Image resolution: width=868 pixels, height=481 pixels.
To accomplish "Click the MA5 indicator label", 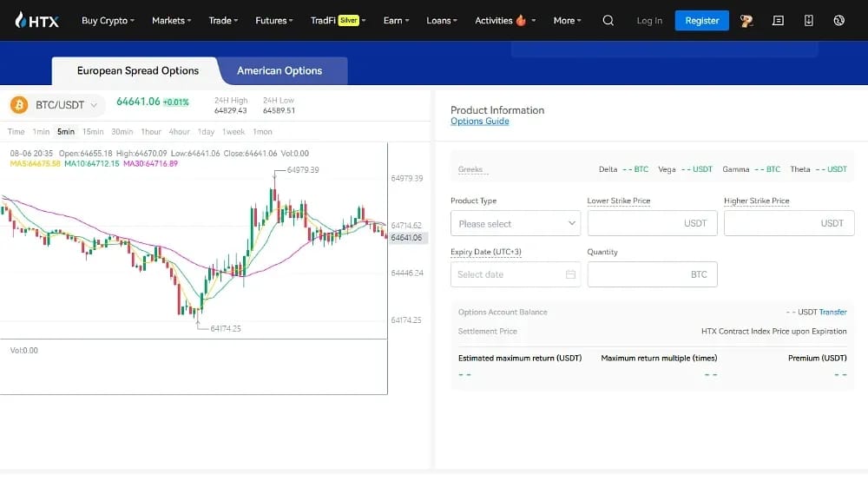I will 35,164.
